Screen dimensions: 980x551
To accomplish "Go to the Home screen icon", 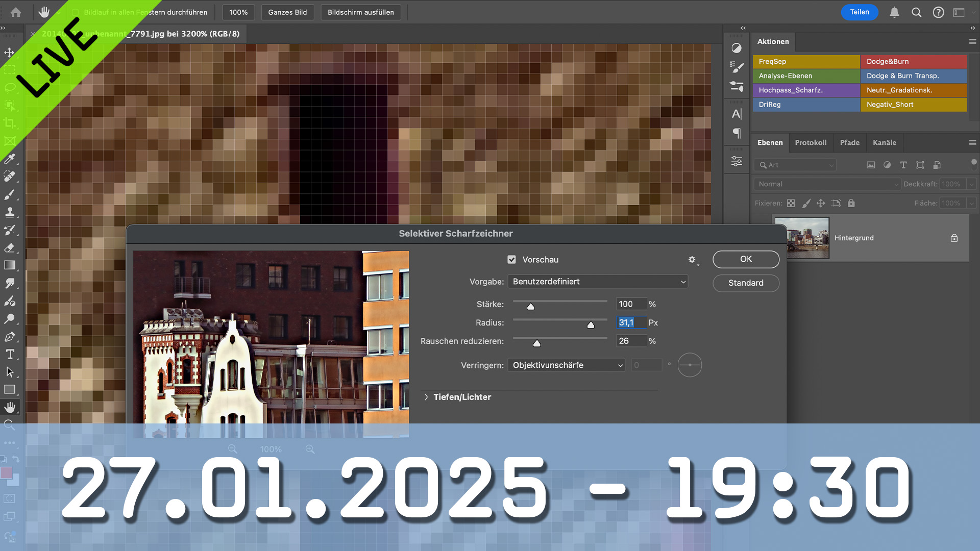I will [x=16, y=12].
